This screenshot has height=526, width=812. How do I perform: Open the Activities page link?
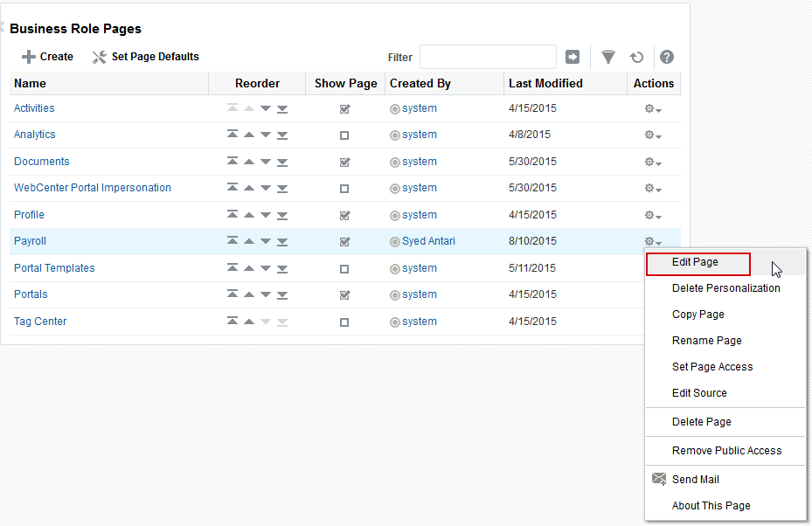(x=34, y=108)
